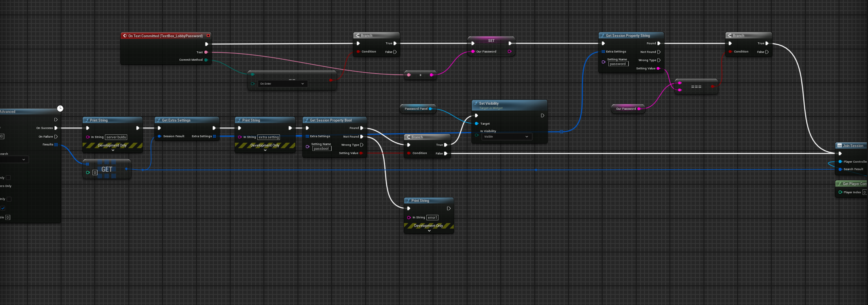The image size is (868, 305).
Task: Click the error1 In String field
Action: (x=432, y=218)
